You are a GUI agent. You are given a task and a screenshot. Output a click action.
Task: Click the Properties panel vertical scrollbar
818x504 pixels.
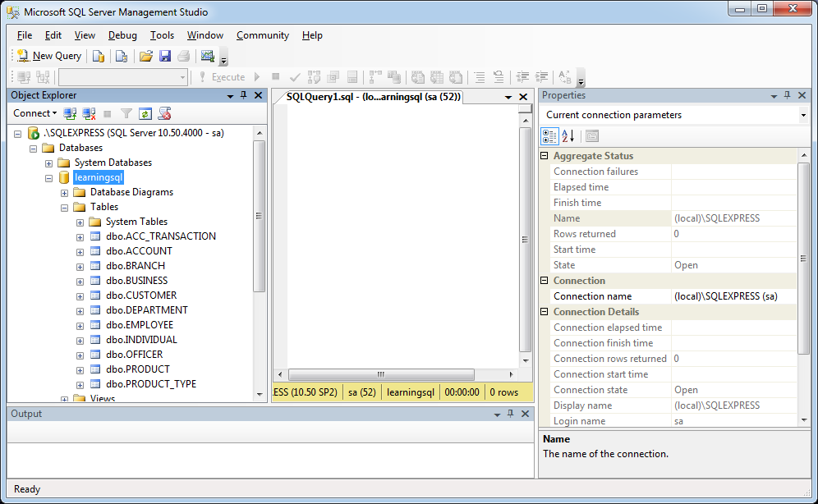[803, 259]
